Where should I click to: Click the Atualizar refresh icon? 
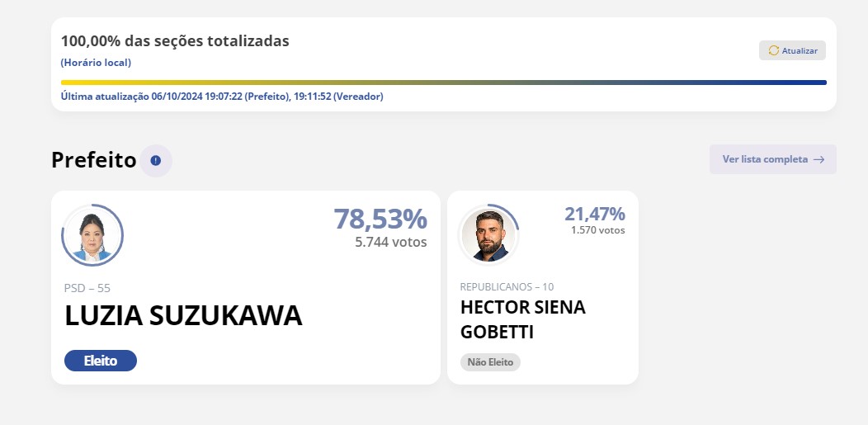click(x=774, y=50)
